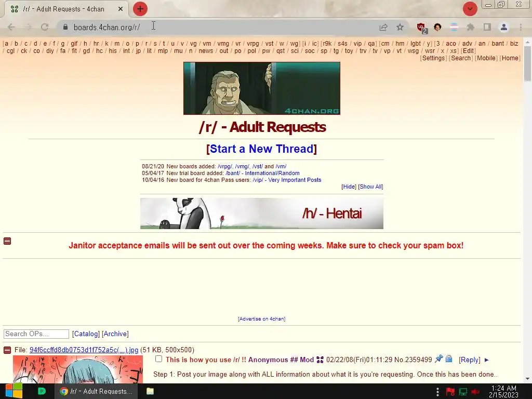Go to the biz board in nav

[514, 44]
